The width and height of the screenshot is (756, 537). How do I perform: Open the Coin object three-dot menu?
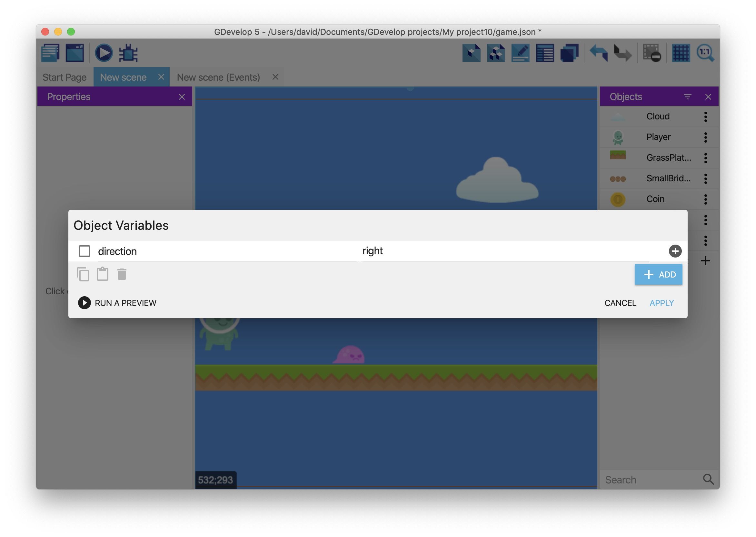pyautogui.click(x=705, y=199)
